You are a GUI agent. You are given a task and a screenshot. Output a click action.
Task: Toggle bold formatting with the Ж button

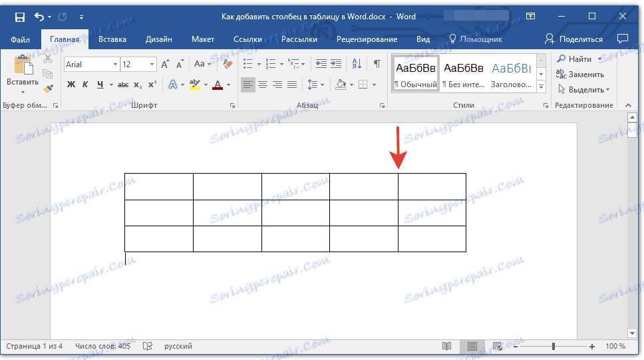[x=71, y=85]
